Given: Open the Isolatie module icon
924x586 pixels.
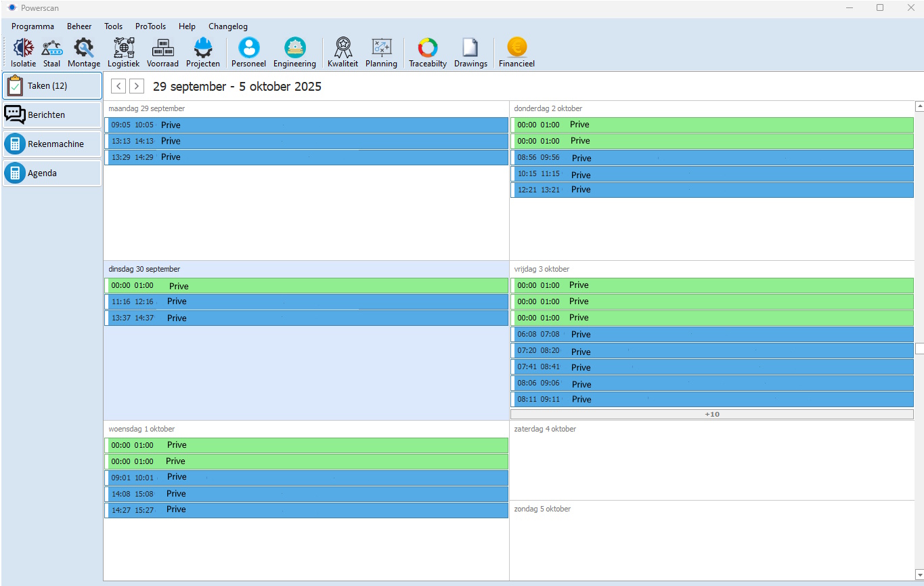Looking at the screenshot, I should tap(24, 51).
